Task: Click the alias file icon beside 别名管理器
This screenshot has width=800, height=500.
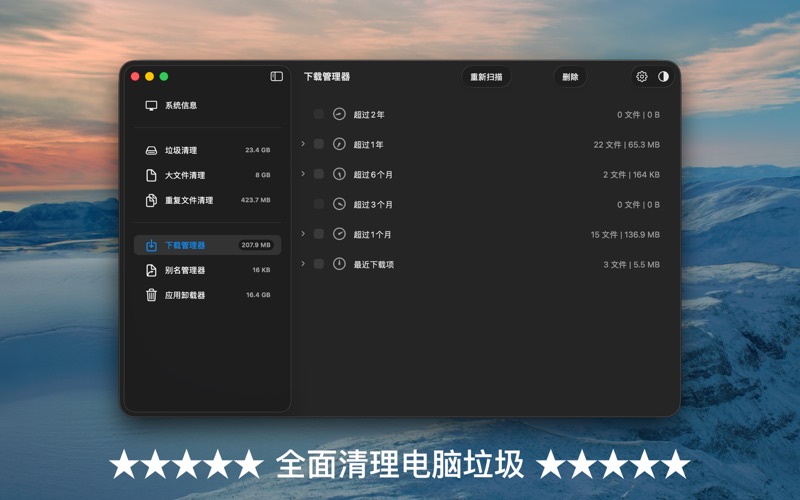Action: click(151, 270)
